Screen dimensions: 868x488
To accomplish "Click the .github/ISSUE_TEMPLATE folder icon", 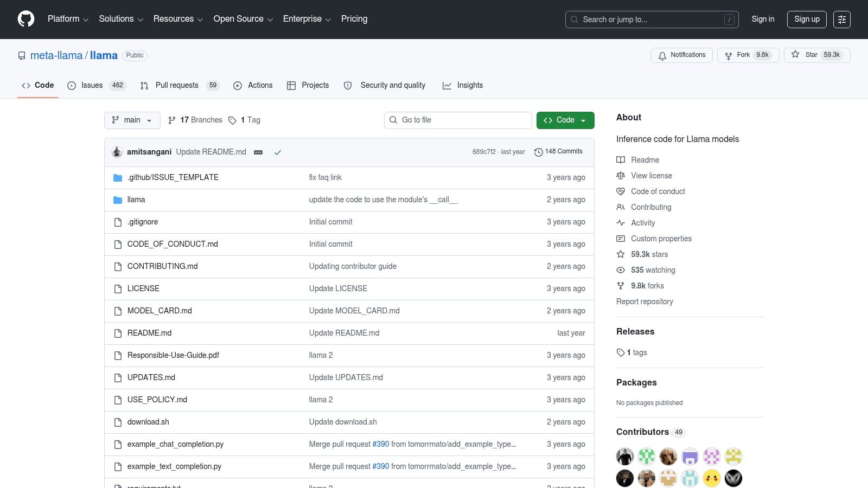I will pos(118,178).
